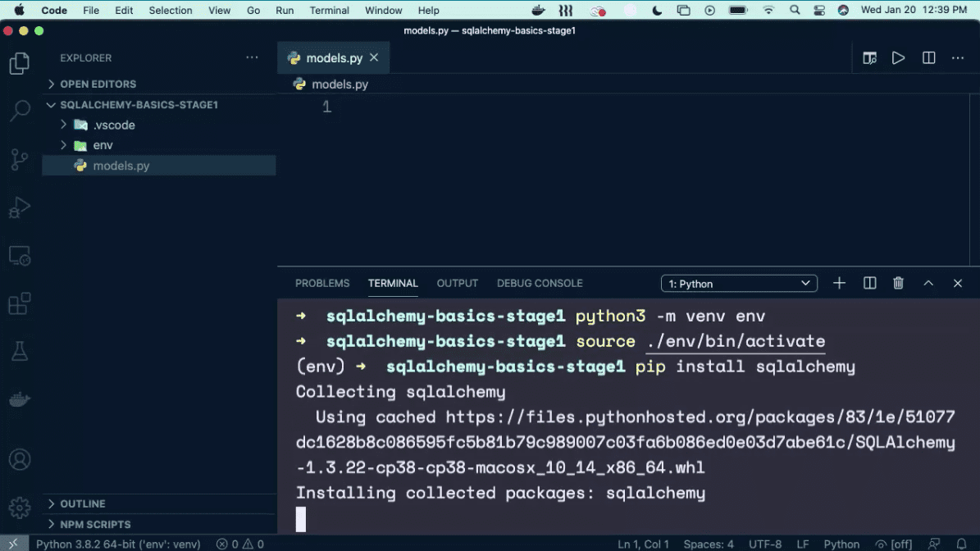Open the Terminal menu in menu bar
The height and width of the screenshot is (551, 980).
coord(330,10)
